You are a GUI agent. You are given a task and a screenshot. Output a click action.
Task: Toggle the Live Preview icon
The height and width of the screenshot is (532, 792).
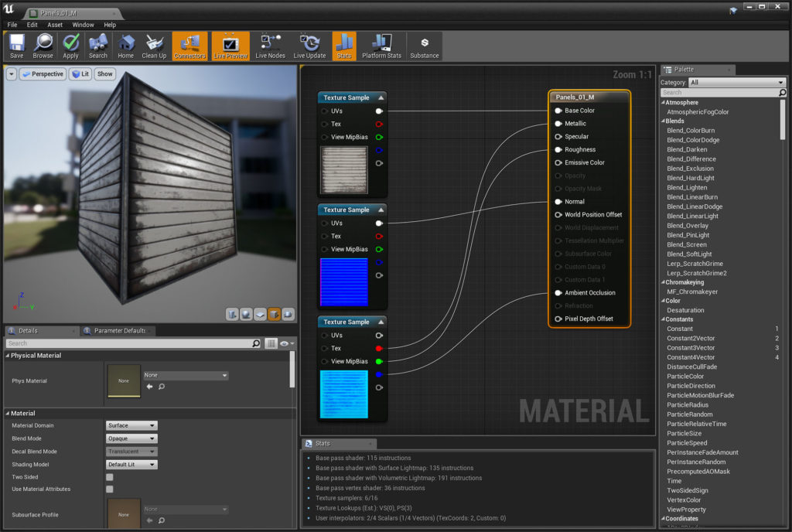click(230, 46)
